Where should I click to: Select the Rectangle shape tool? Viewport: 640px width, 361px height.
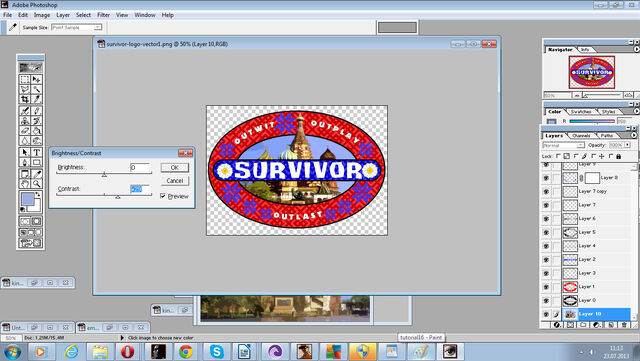point(36,163)
